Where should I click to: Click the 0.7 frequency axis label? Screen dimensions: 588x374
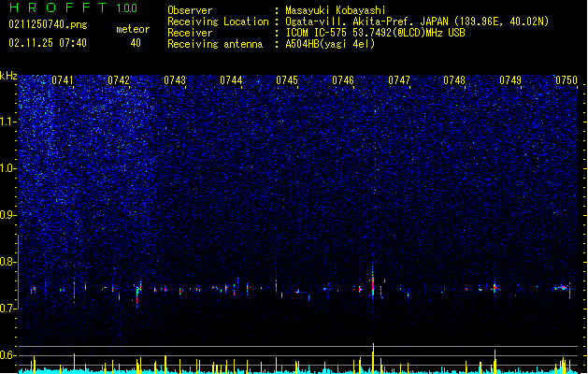pyautogui.click(x=8, y=309)
